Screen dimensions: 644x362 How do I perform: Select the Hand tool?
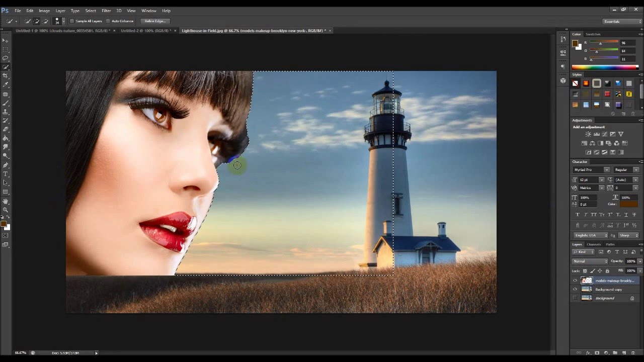[x=6, y=201]
